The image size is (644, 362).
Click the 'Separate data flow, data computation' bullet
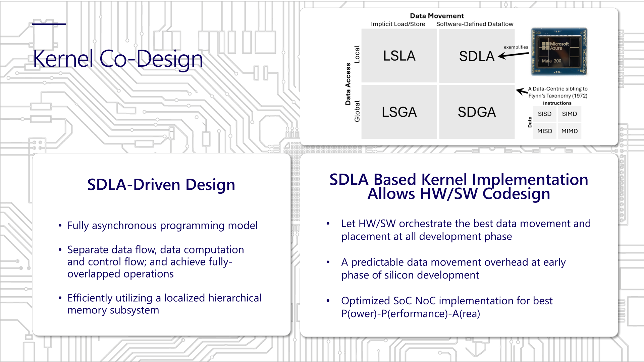pyautogui.click(x=155, y=262)
